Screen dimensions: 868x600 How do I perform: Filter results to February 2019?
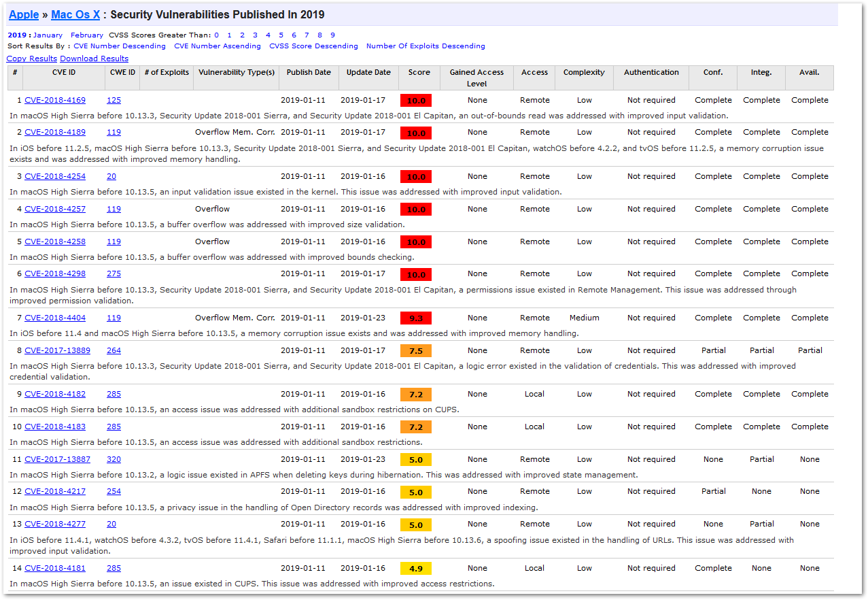point(87,35)
